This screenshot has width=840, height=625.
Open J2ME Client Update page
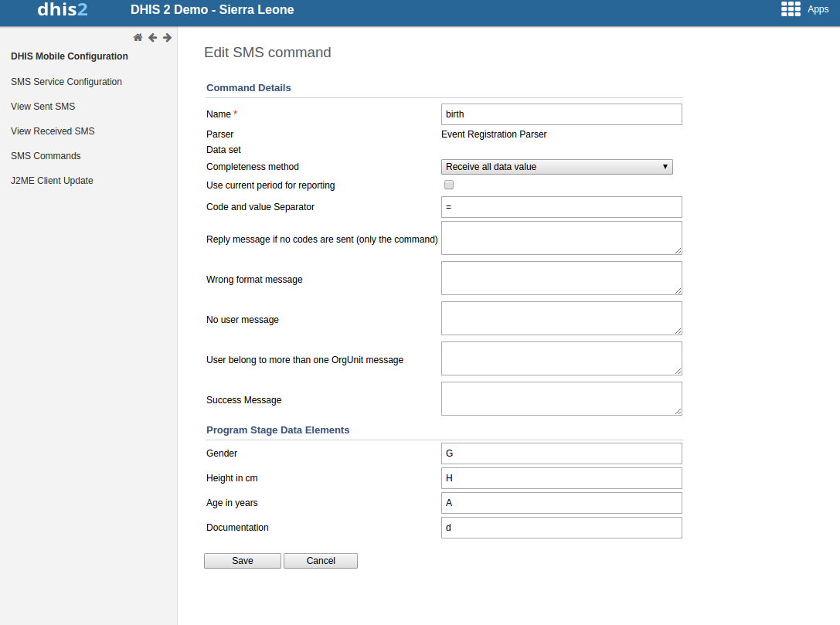(52, 181)
